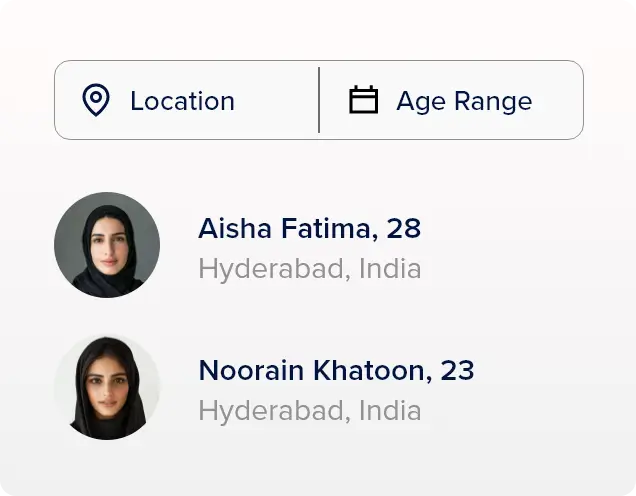Select the name Aisha Fatima, 28
636x496 pixels.
pos(309,229)
